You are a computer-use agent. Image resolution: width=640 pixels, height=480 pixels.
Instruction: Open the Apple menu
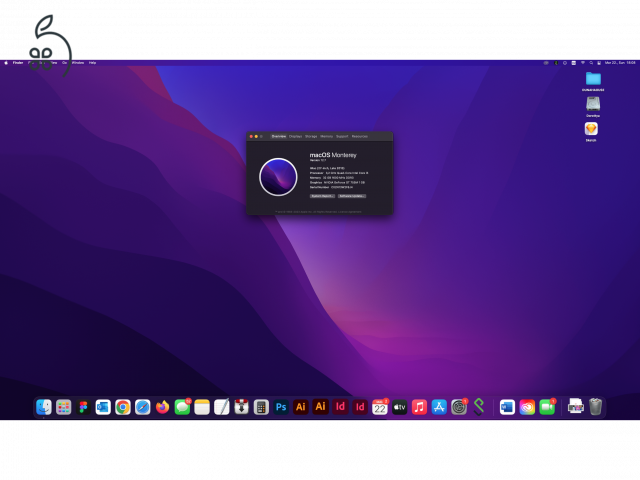[6, 63]
